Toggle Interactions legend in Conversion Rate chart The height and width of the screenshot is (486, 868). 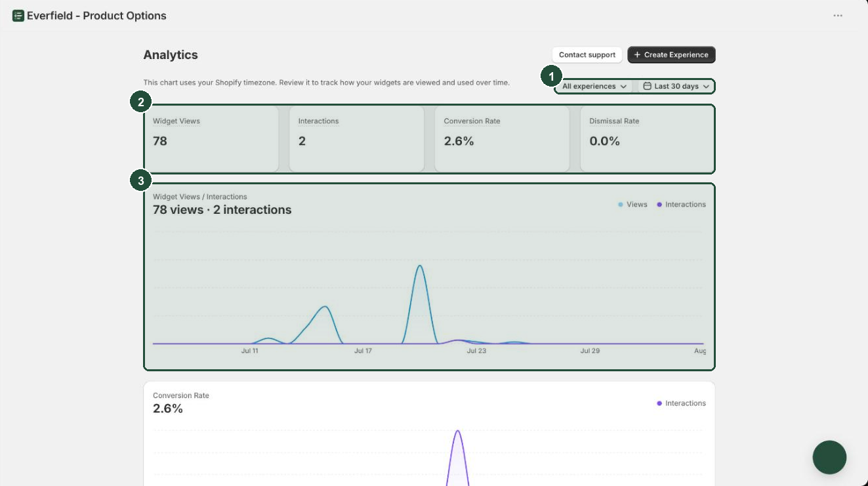(681, 403)
